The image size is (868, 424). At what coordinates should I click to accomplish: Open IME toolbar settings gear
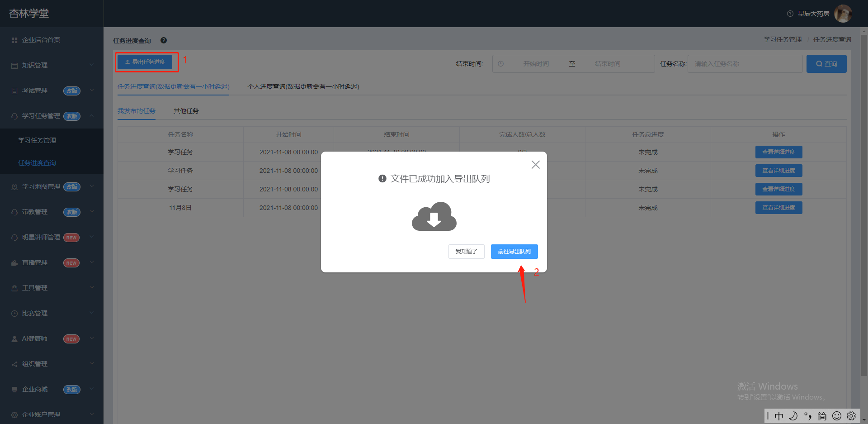click(x=851, y=416)
